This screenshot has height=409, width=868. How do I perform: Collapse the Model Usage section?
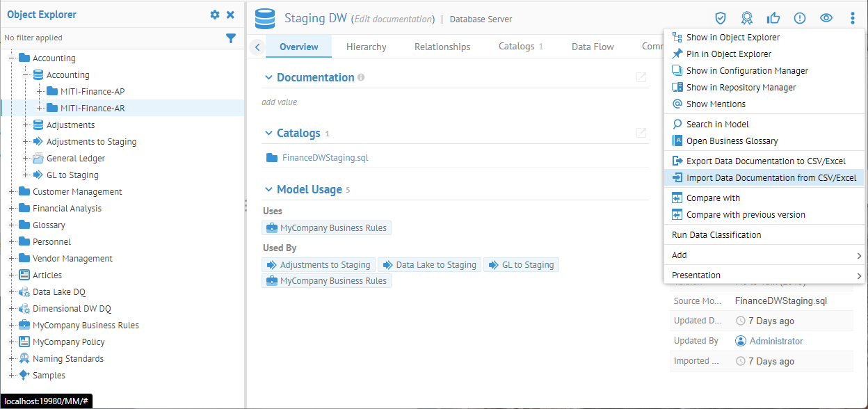tap(268, 189)
